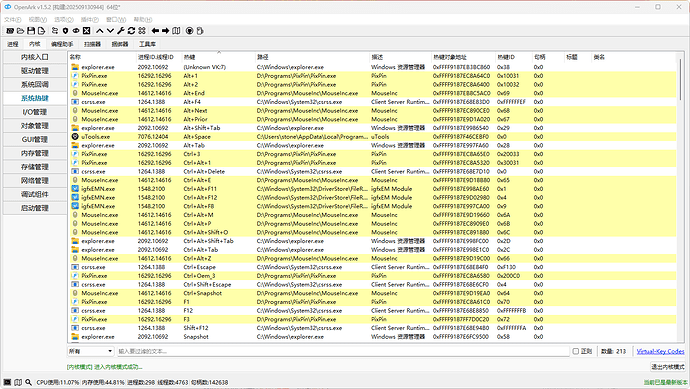Click the console icon in status bar
The height and width of the screenshot is (389, 690).
[7, 382]
